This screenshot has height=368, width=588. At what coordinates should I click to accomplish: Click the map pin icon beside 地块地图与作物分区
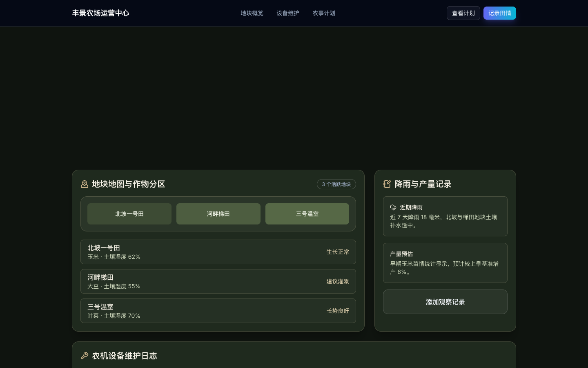point(85,184)
